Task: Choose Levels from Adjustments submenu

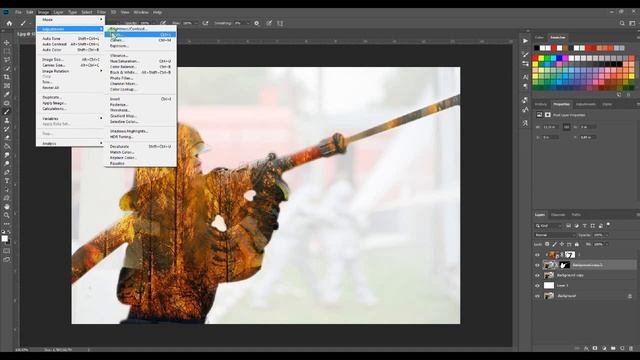Action: point(140,35)
